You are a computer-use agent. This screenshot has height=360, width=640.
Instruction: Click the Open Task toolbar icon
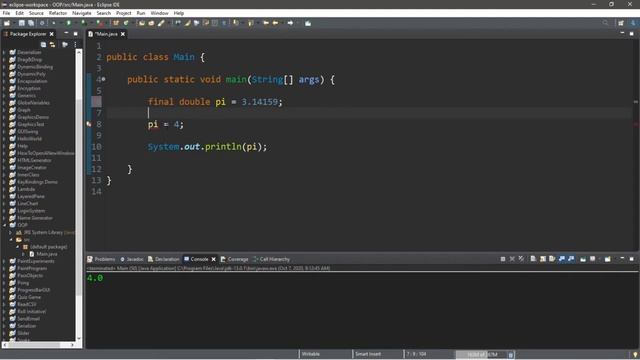[x=151, y=23]
